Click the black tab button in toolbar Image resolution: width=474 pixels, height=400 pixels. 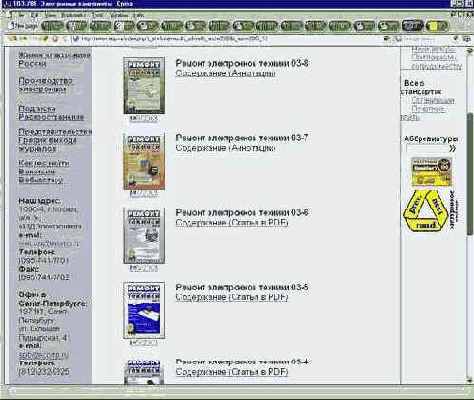point(413,26)
